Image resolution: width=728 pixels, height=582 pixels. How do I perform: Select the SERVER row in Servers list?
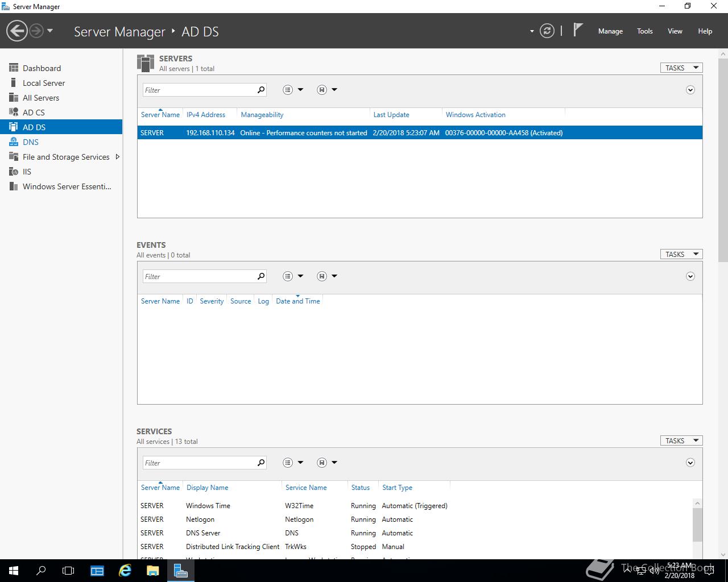click(420, 132)
